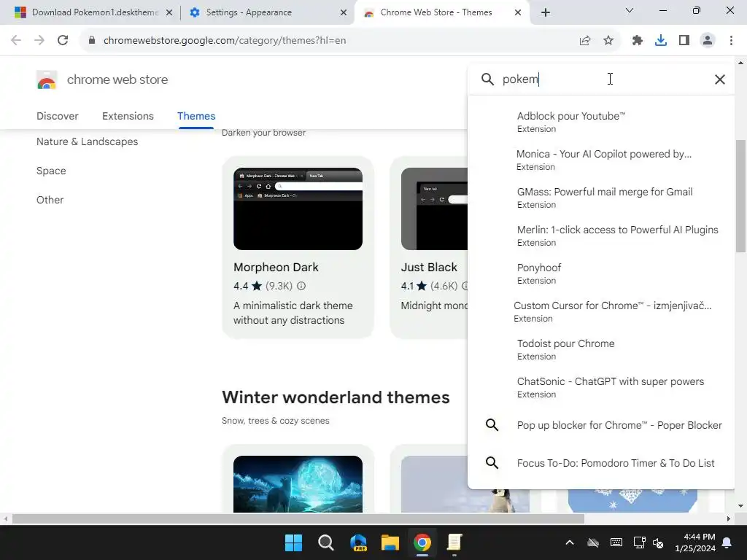The width and height of the screenshot is (747, 560).
Task: Click the info icon next to Morpheon Dark rating
Action: coord(301,286)
